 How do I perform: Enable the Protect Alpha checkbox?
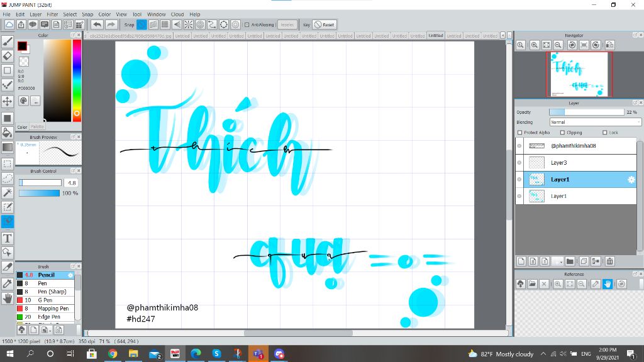tap(520, 133)
